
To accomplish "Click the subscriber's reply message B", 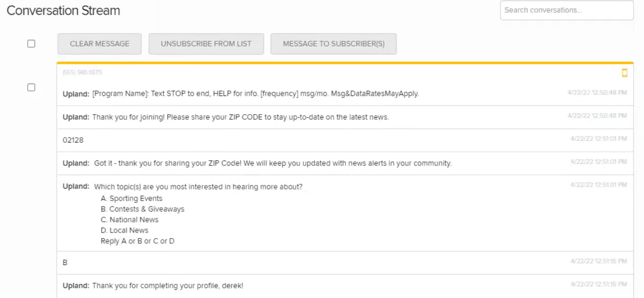I will [65, 263].
